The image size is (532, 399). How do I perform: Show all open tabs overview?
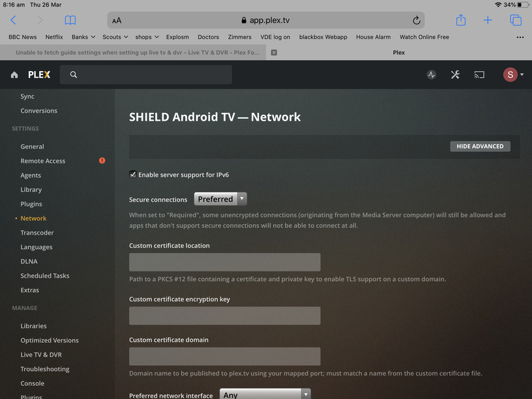click(515, 20)
